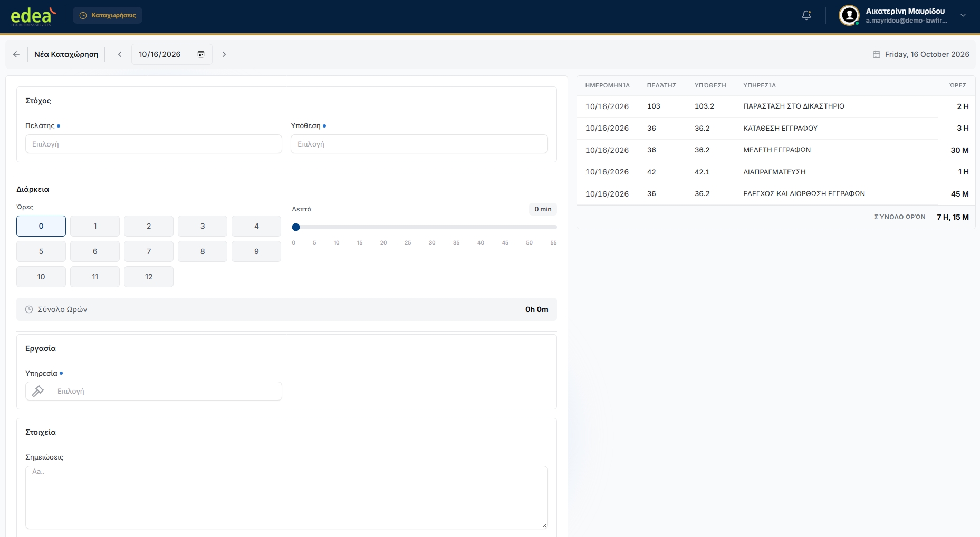Choose the 8 hours button
The image size is (980, 537).
pos(203,251)
